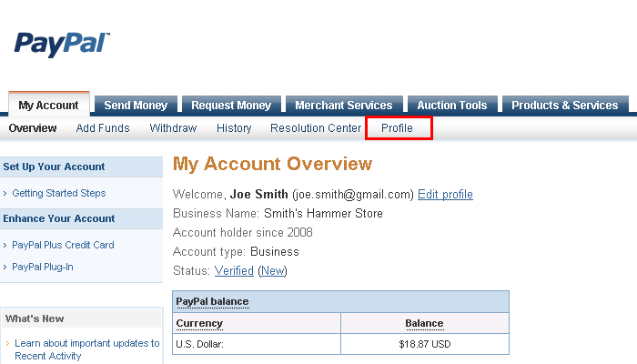Click the My Account Overview title
Viewport: 637px width, 364px height.
tap(272, 164)
